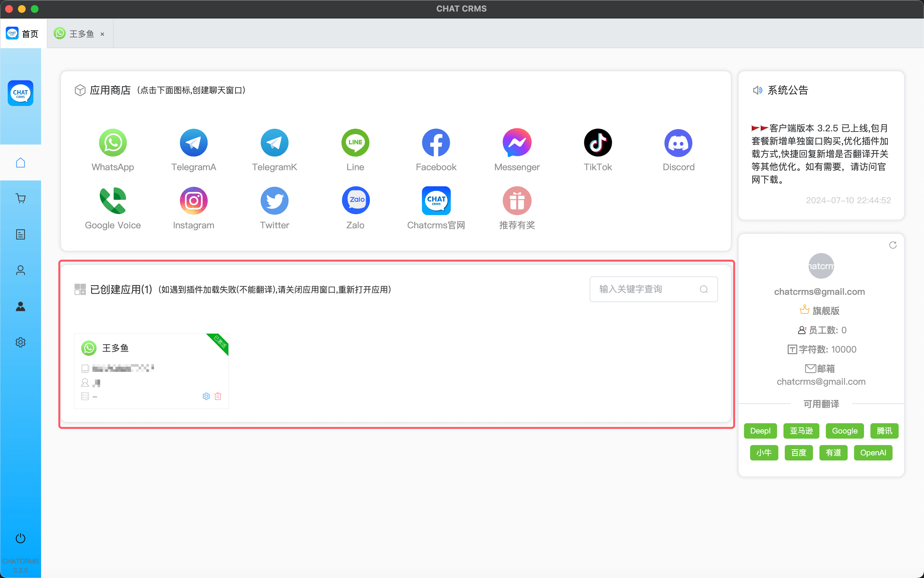Open the Instagram app icon
The width and height of the screenshot is (924, 578).
(x=193, y=201)
